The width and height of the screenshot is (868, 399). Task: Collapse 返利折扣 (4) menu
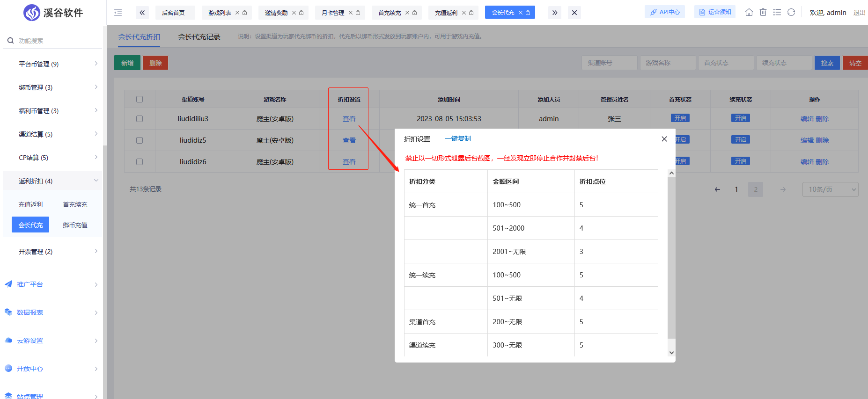[52, 181]
